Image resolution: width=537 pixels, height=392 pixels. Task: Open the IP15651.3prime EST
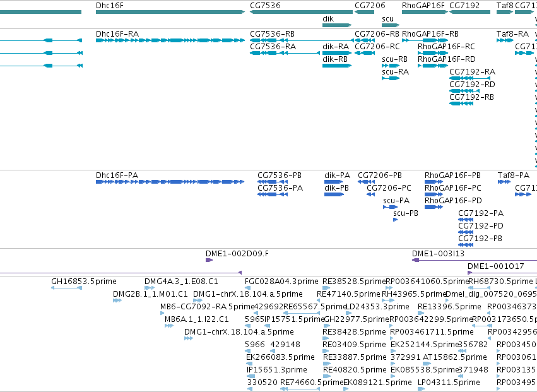click(251, 377)
